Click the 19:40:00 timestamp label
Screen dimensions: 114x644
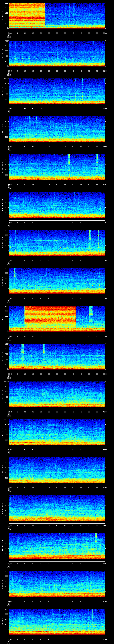pyautogui.click(x=9, y=450)
